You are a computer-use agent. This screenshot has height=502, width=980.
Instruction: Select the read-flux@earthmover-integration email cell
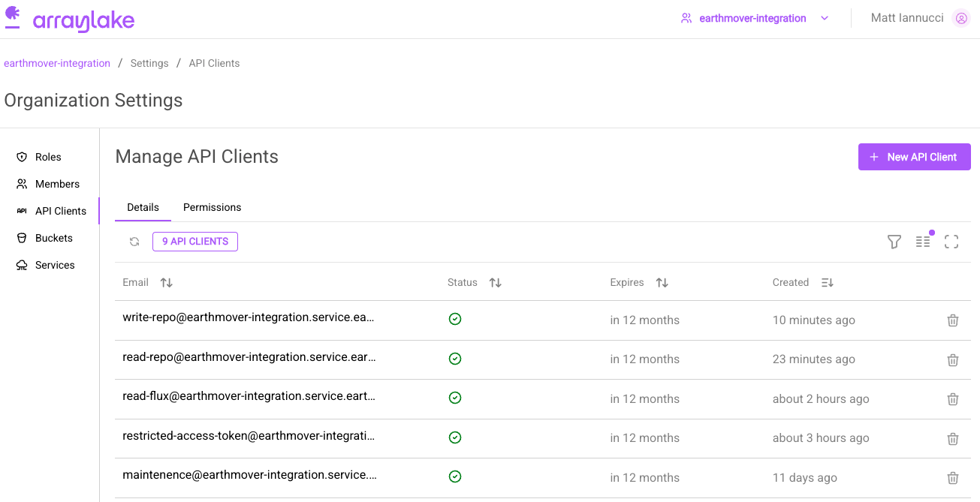(x=249, y=396)
